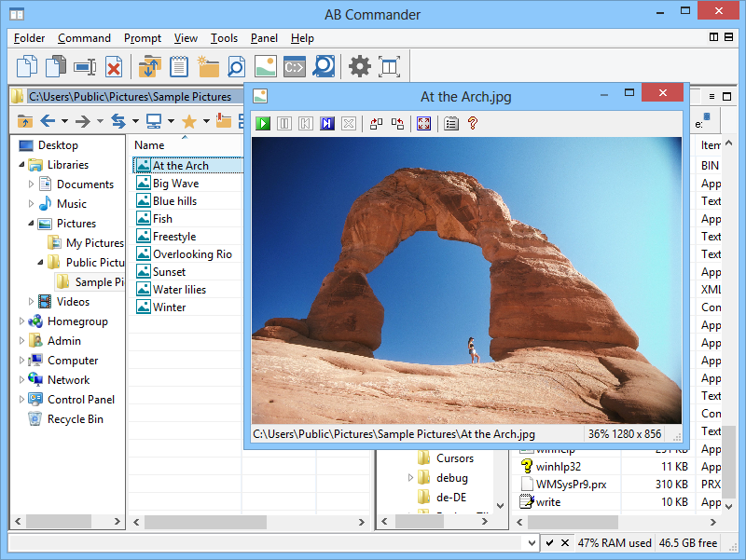Open the Panel menu

click(x=264, y=38)
